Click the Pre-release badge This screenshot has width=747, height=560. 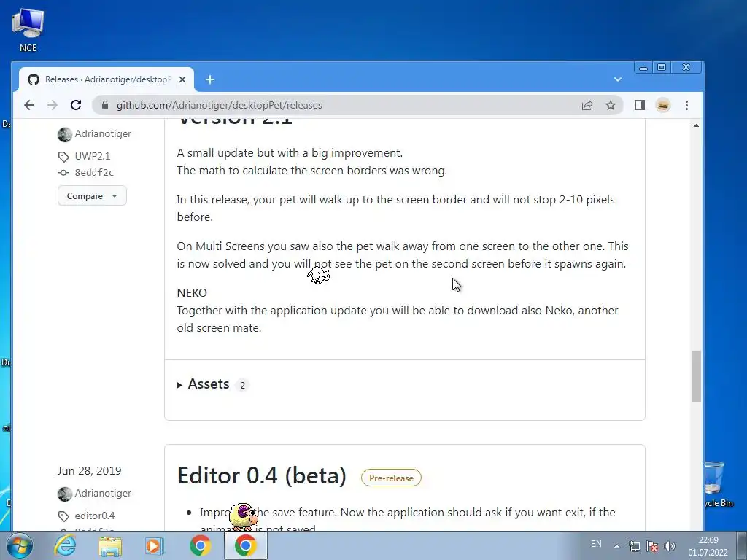point(391,478)
